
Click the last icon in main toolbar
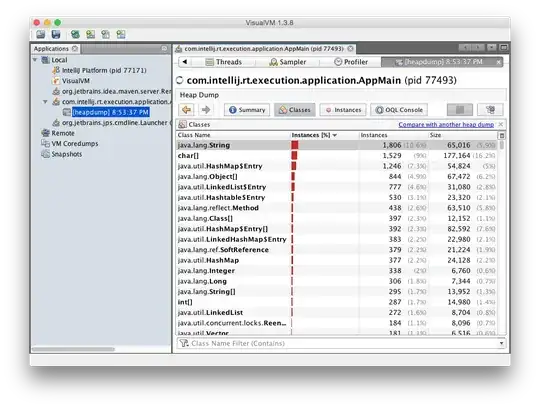point(121,34)
